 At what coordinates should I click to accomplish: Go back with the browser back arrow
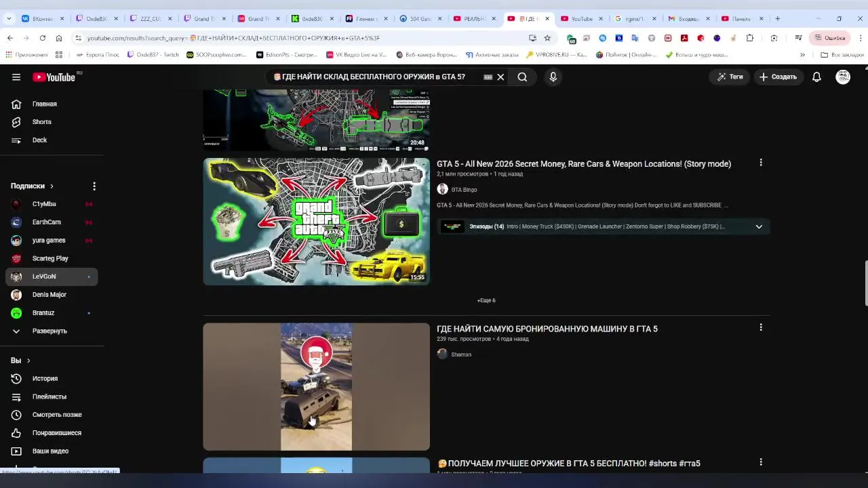point(9,38)
